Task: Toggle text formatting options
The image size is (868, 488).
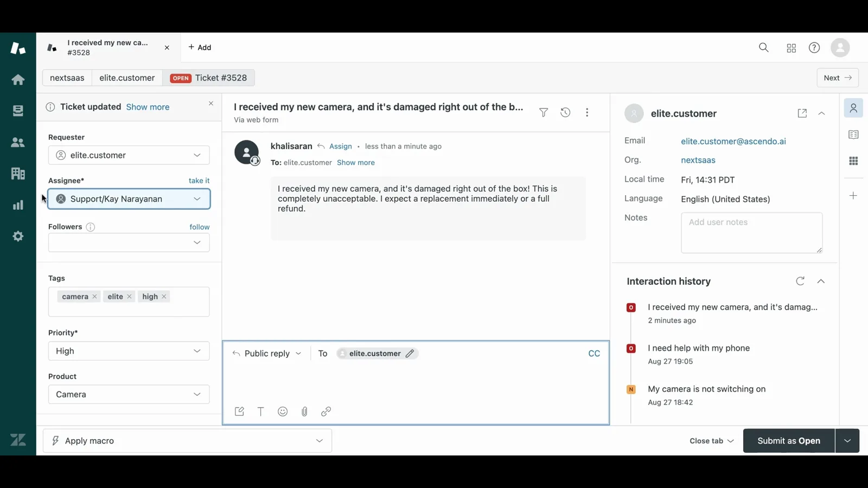Action: coord(261,412)
